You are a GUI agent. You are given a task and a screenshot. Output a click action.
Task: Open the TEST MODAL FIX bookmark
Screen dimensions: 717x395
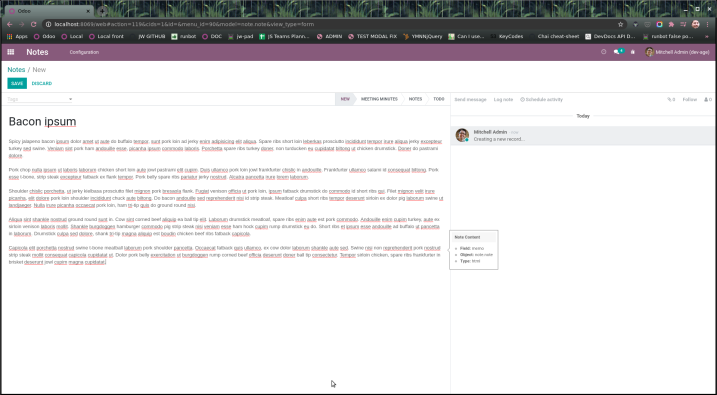pos(372,37)
